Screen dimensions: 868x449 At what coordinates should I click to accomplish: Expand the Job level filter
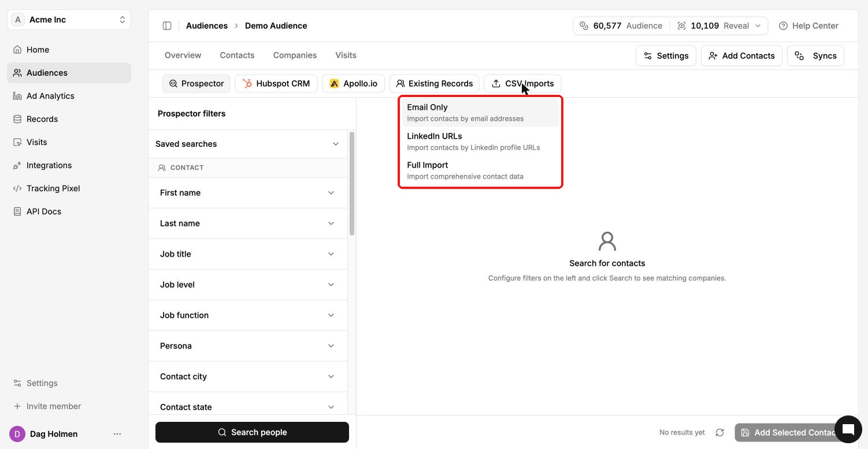(247, 284)
